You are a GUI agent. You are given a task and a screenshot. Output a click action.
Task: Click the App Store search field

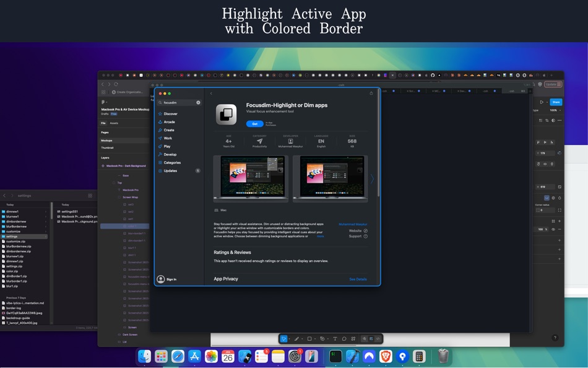tap(179, 102)
